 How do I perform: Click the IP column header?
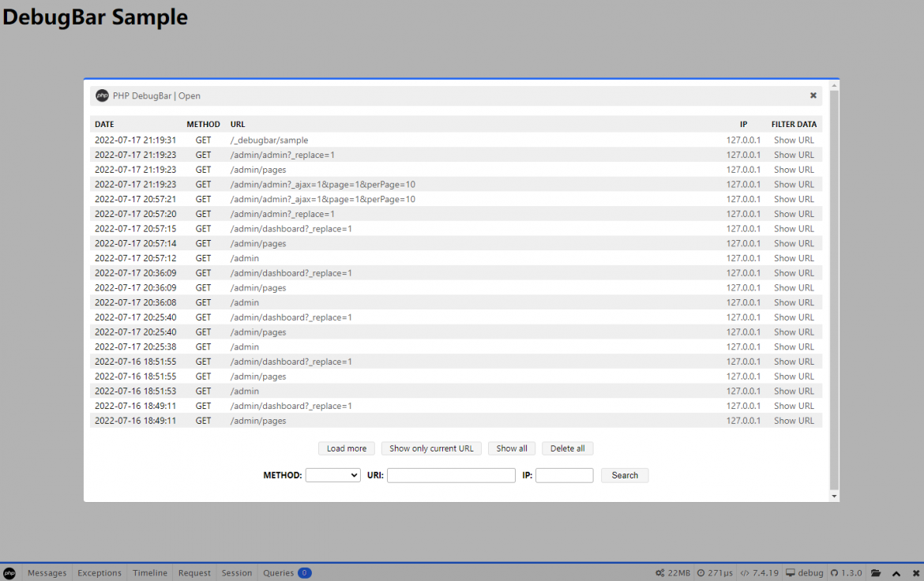click(x=744, y=125)
